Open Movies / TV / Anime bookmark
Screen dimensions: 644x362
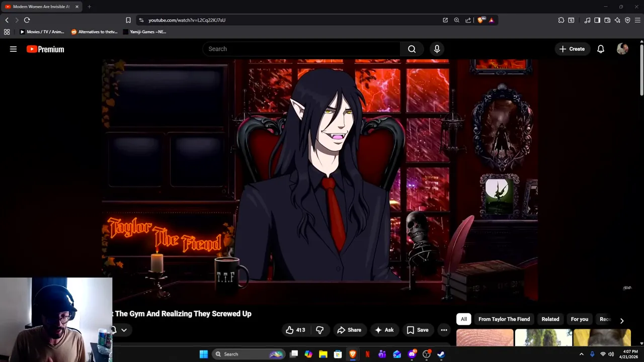pos(42,32)
